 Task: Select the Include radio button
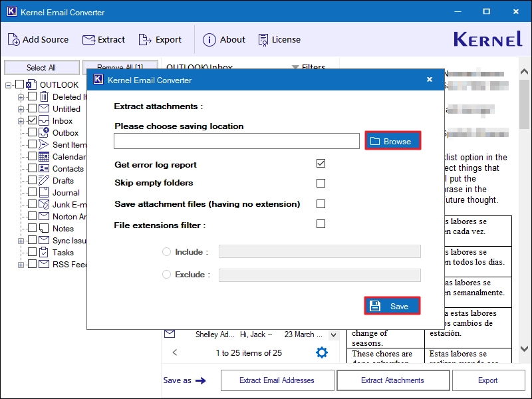coord(166,252)
